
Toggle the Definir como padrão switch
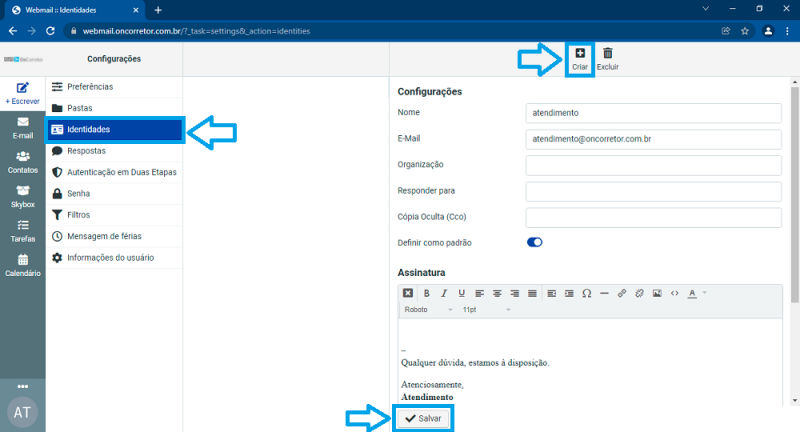(x=534, y=242)
